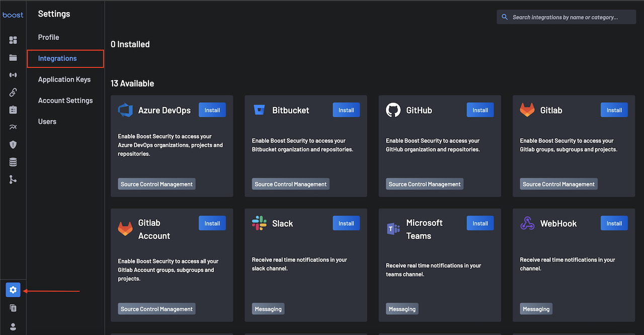Click the Azure DevOps logo icon
This screenshot has width=644, height=335.
(125, 110)
